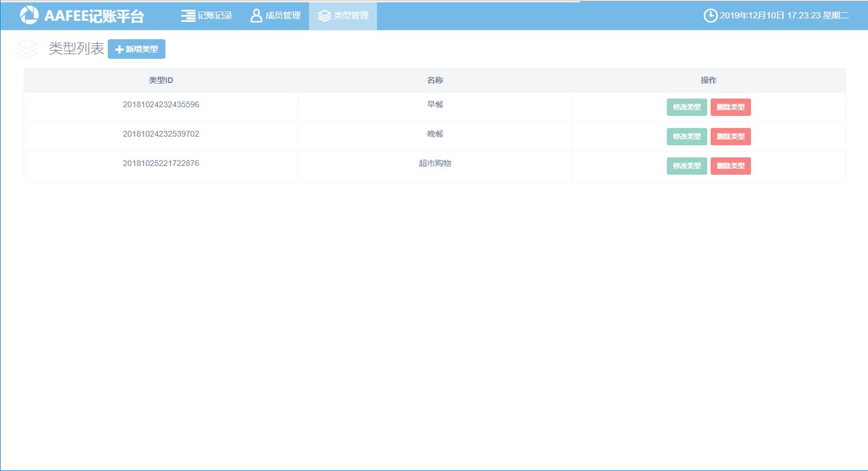Click 修改类型 for 超市购物
The width and height of the screenshot is (868, 471).
tap(686, 166)
